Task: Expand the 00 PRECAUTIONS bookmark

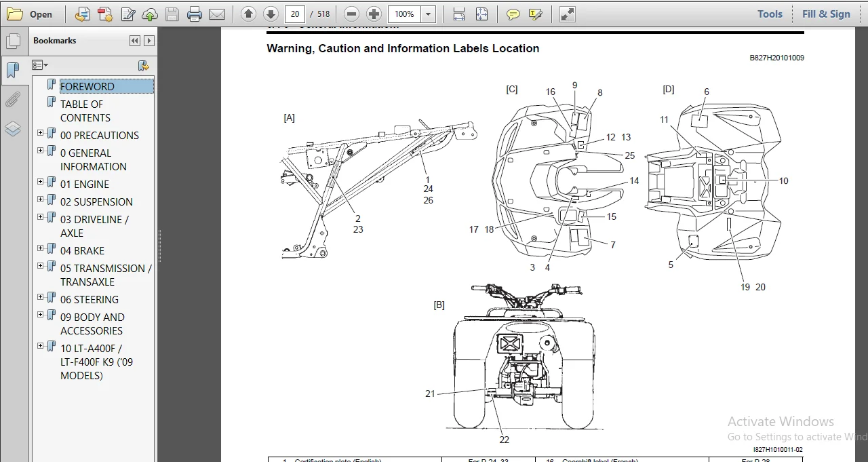Action: pyautogui.click(x=41, y=133)
